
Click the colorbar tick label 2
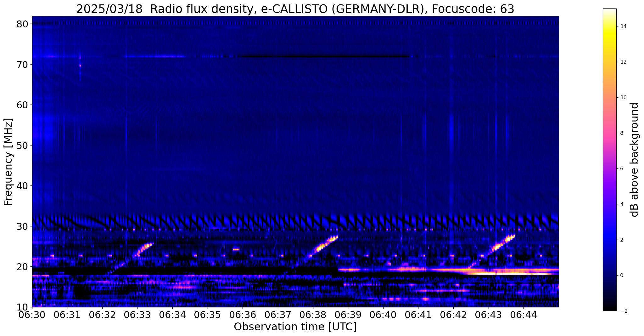click(622, 240)
